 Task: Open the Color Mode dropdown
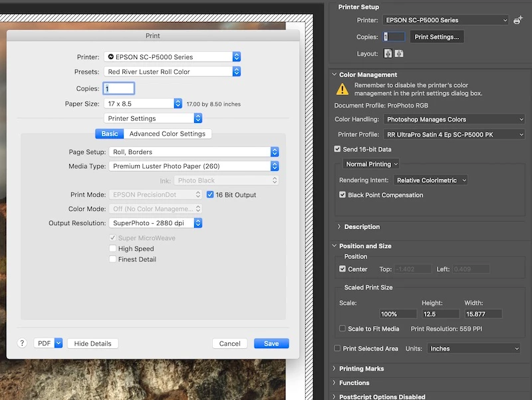tap(156, 209)
